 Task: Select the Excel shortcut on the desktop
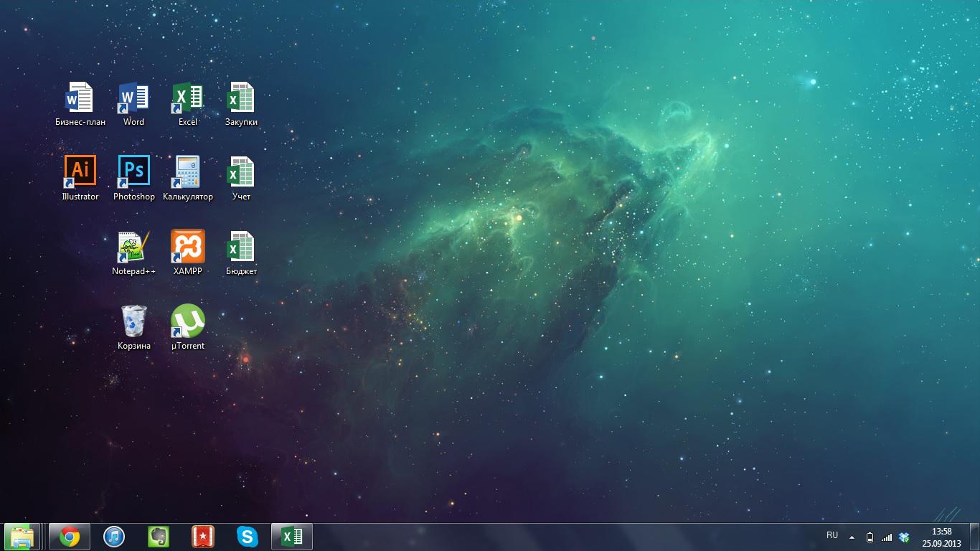point(187,104)
